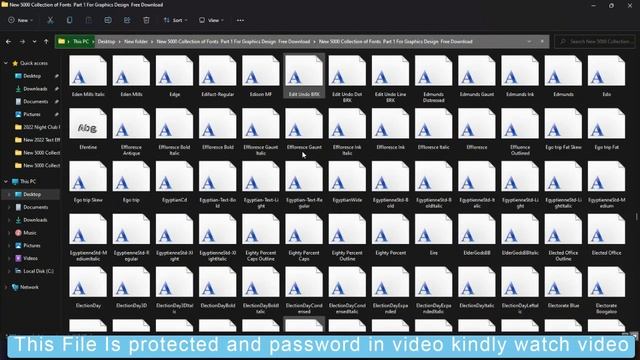Open Downloads under Quick access
The height and width of the screenshot is (360, 640).
point(35,89)
